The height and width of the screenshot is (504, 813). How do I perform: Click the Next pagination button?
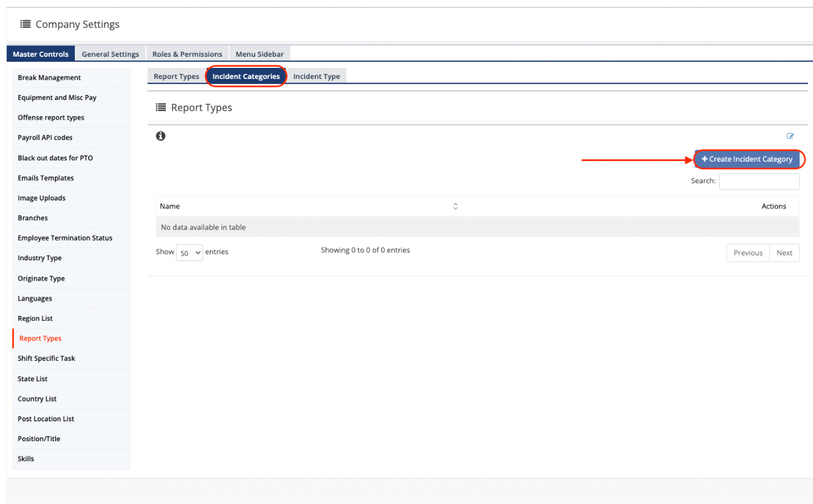pyautogui.click(x=784, y=253)
